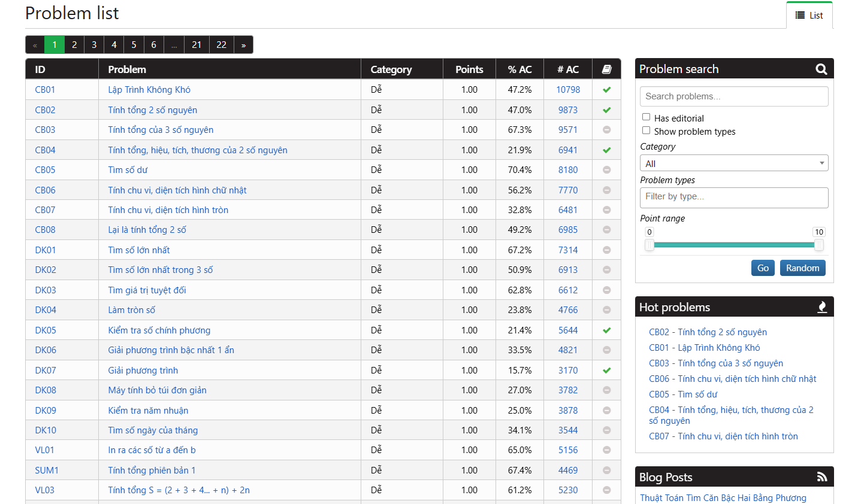Switch to the List tab
Image resolution: width=864 pixels, height=504 pixels.
tap(809, 16)
